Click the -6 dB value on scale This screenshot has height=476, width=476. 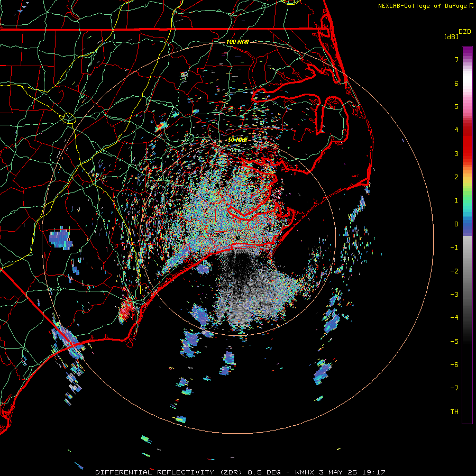[x=454, y=365]
